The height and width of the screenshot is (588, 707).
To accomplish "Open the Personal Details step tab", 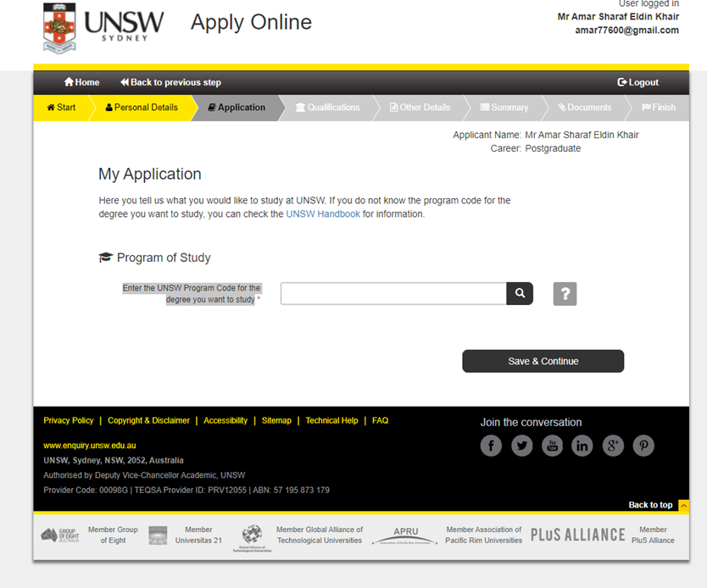I will 142,108.
